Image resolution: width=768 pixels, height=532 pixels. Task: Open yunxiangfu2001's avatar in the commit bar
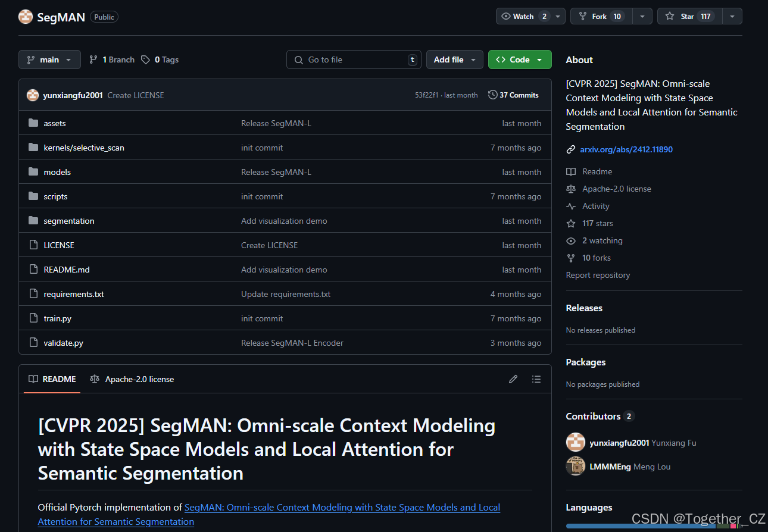(33, 95)
